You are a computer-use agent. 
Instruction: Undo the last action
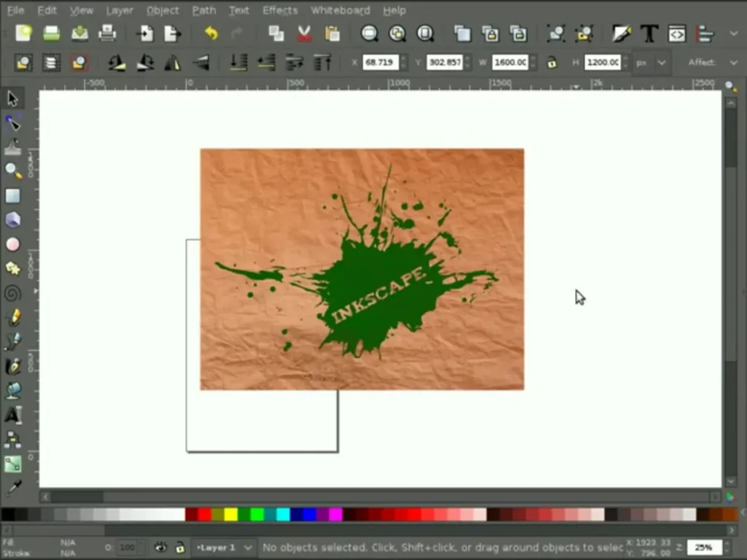click(211, 34)
